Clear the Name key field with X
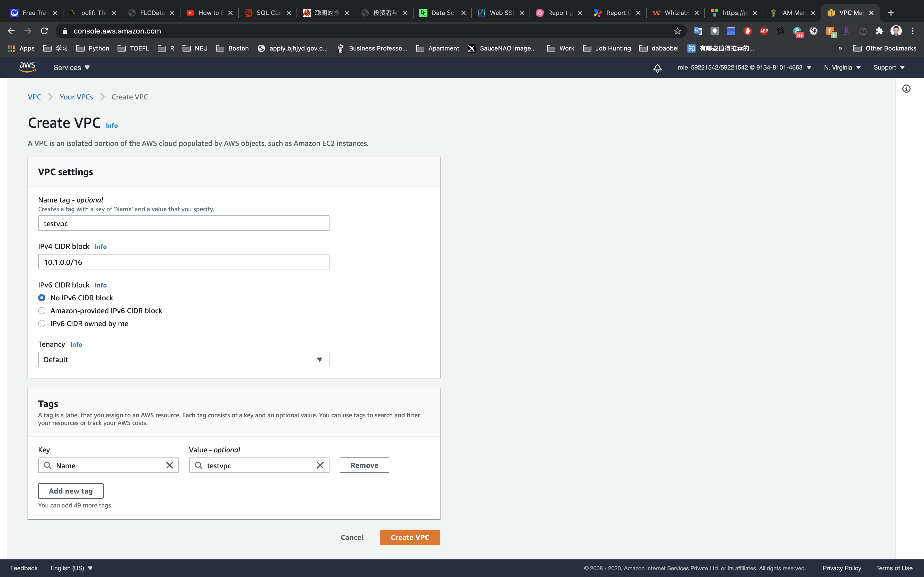 pos(170,465)
